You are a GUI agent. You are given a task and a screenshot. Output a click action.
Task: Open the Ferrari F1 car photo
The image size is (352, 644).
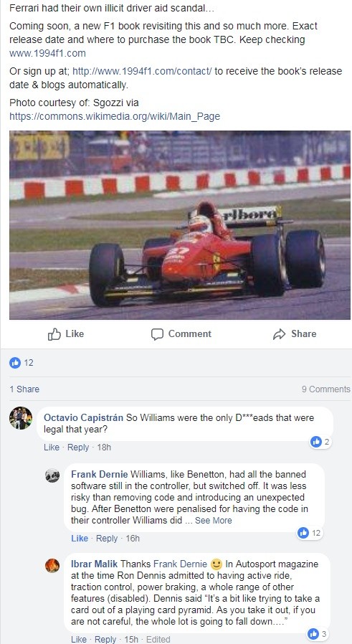[x=180, y=225]
